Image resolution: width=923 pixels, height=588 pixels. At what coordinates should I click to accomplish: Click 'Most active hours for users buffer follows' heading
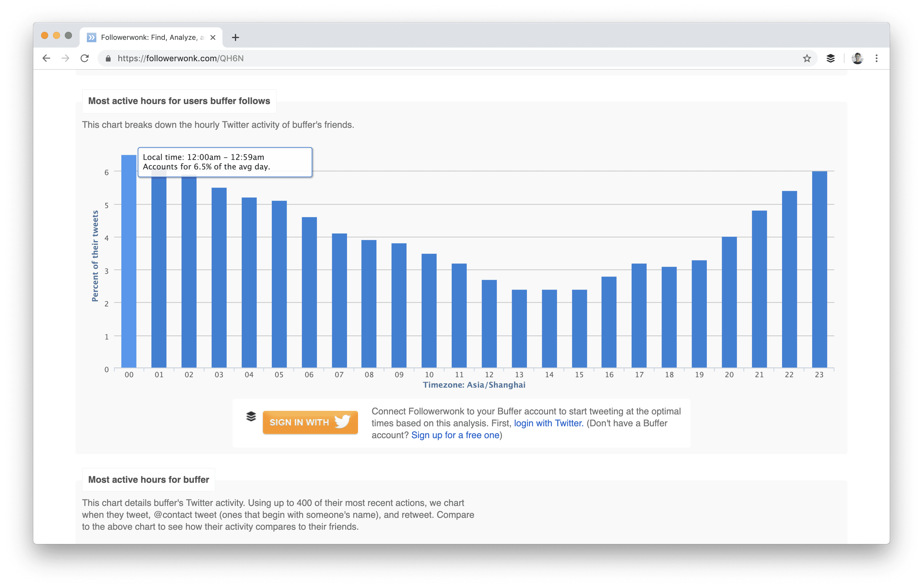(179, 101)
